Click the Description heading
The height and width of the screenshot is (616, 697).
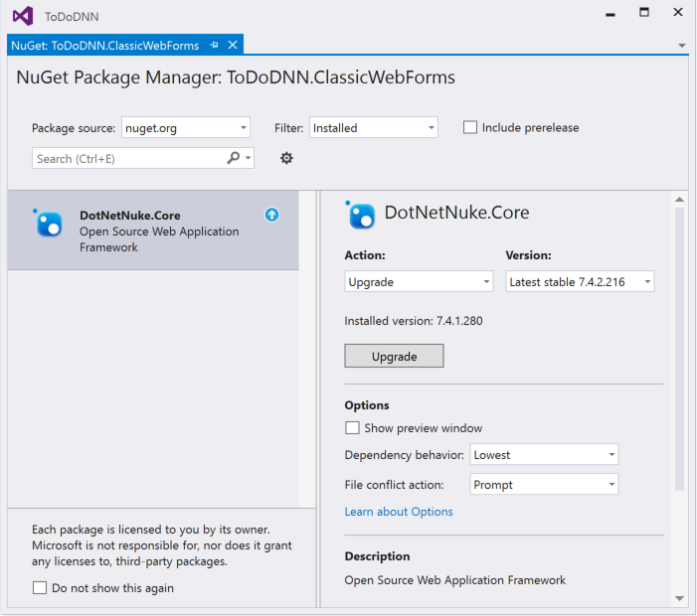click(x=377, y=556)
